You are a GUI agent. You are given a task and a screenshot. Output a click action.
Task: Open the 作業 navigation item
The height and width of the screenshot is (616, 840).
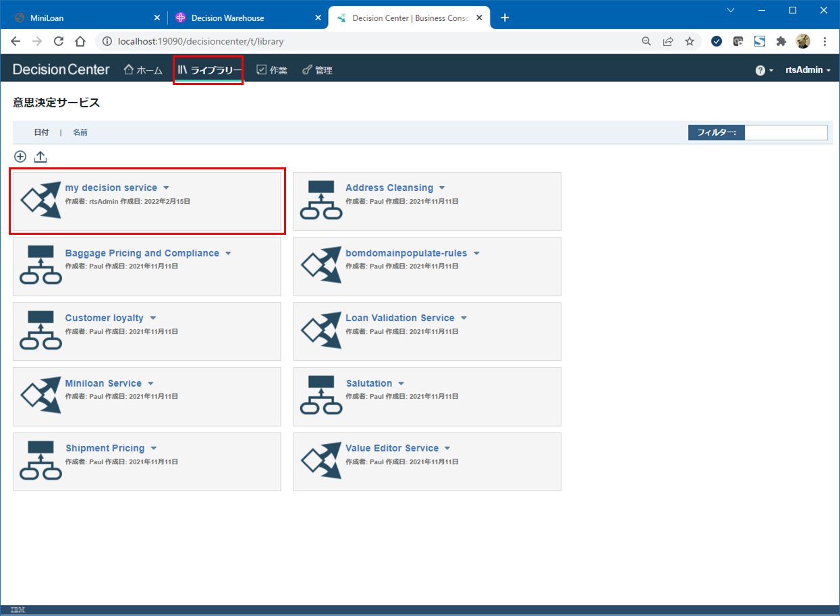point(272,70)
